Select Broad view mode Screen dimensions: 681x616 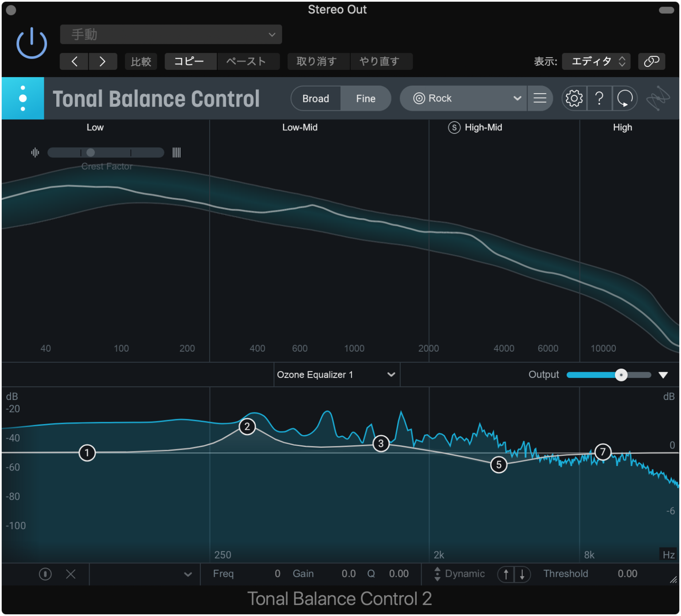coord(316,98)
